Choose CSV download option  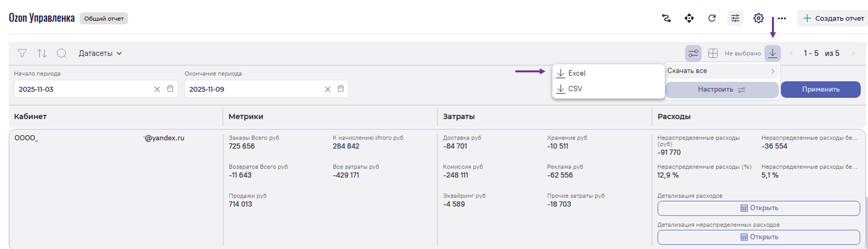(575, 89)
